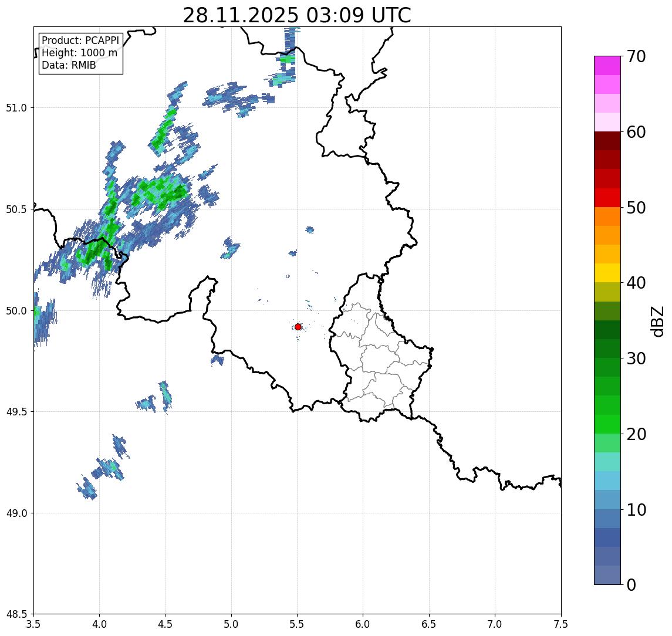The width and height of the screenshot is (672, 636).
Task: Click the latitude tick label 48.5
Action: [16, 614]
